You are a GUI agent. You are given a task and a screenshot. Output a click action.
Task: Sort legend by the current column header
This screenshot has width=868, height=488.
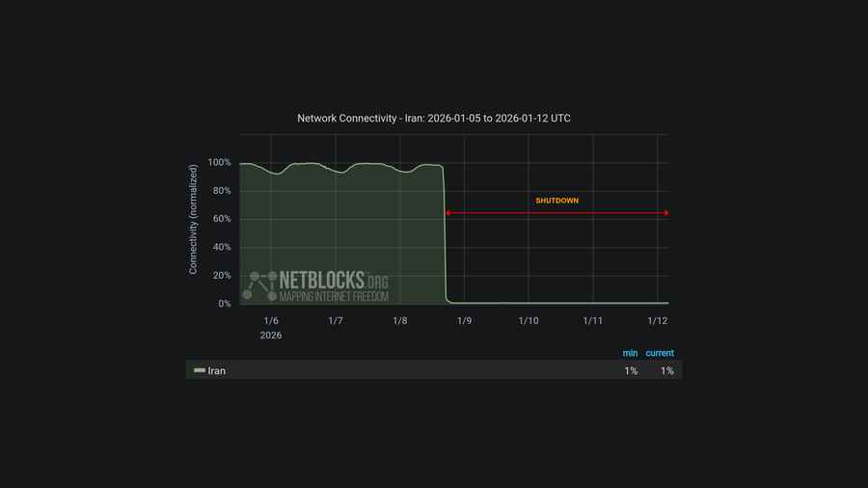click(660, 353)
